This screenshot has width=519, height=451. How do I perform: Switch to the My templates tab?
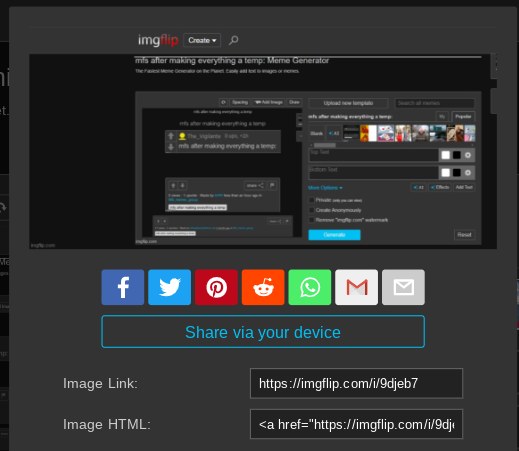pos(442,117)
